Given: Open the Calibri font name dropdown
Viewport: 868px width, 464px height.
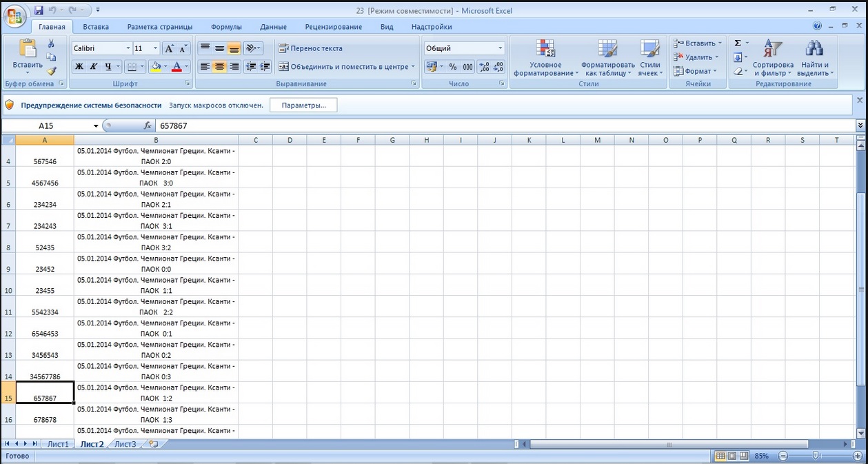Looking at the screenshot, I should [128, 48].
